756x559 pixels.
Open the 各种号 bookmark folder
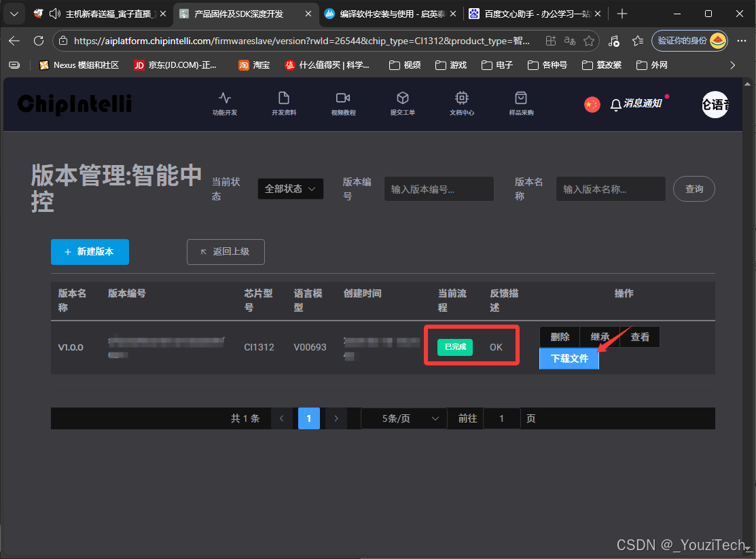coord(547,65)
